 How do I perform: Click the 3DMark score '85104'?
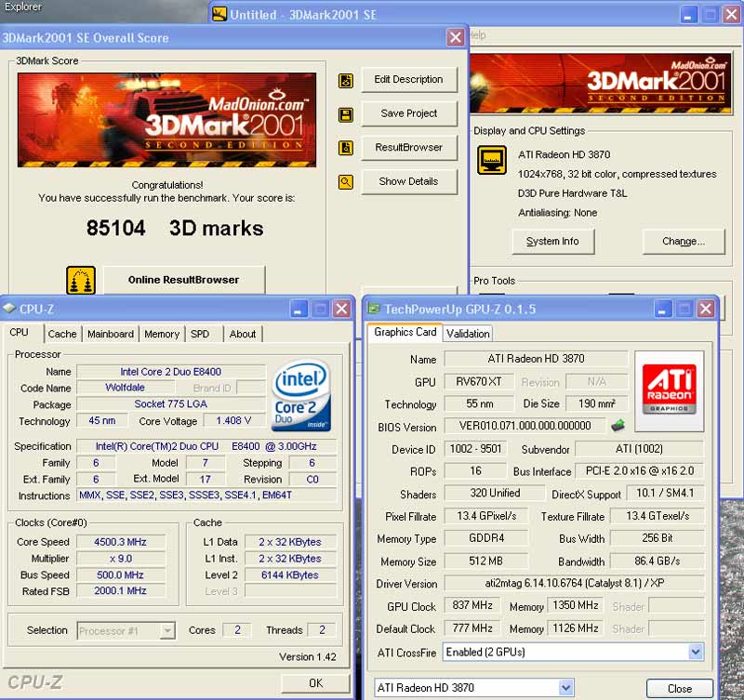[x=115, y=228]
